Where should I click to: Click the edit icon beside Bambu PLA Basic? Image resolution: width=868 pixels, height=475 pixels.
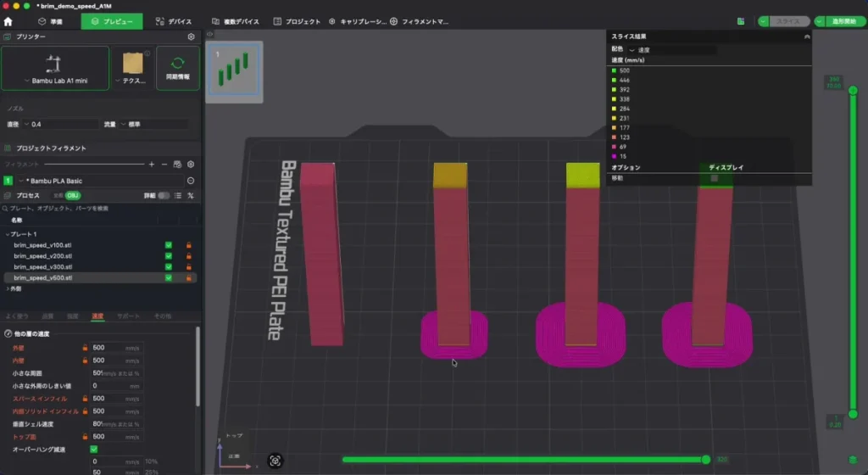[191, 181]
